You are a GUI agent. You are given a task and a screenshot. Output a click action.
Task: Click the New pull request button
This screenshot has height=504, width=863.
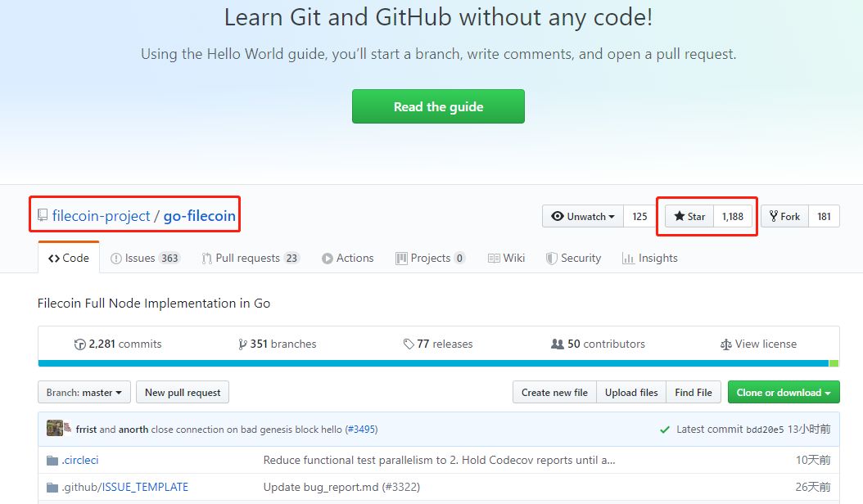[183, 392]
